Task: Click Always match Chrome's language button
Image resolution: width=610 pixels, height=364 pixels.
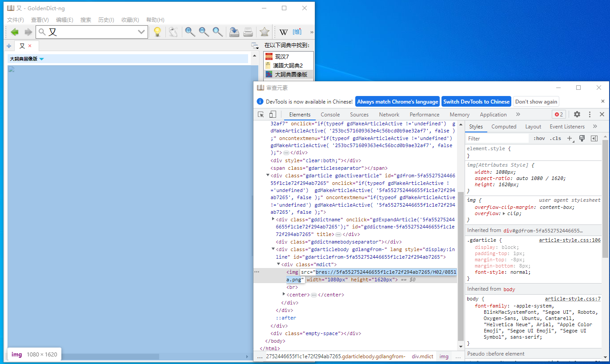Action: pyautogui.click(x=397, y=101)
